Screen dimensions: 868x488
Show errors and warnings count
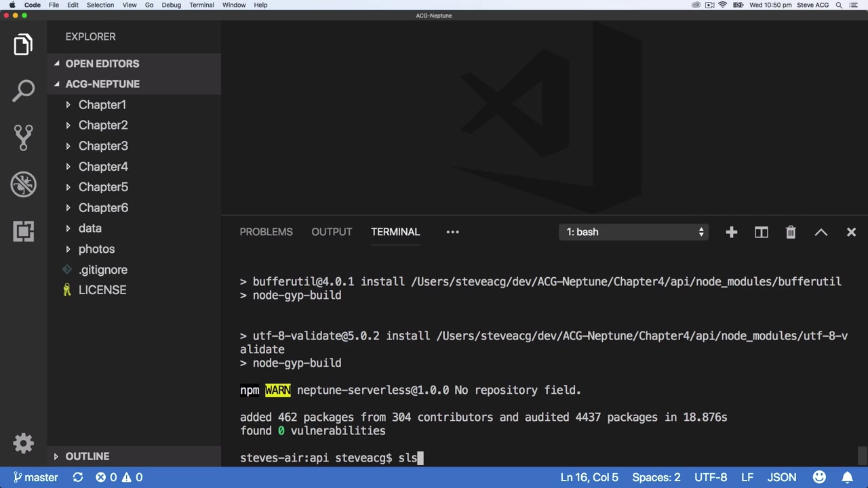(119, 477)
